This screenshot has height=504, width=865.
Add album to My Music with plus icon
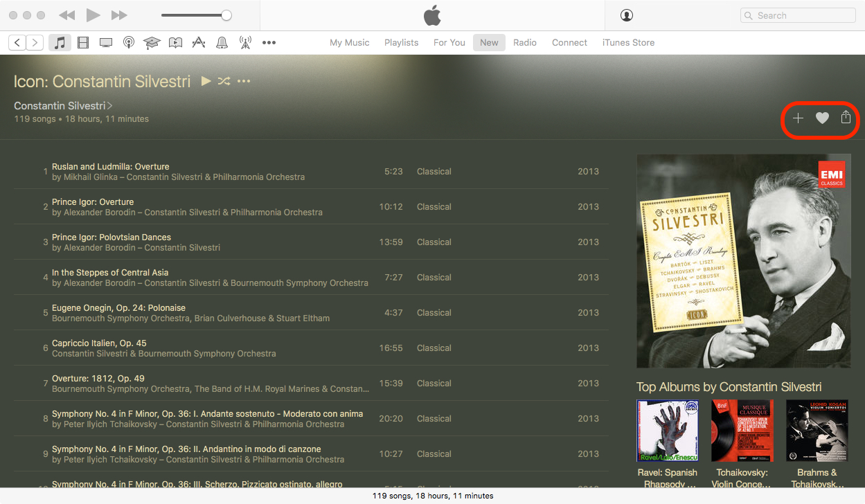click(798, 118)
